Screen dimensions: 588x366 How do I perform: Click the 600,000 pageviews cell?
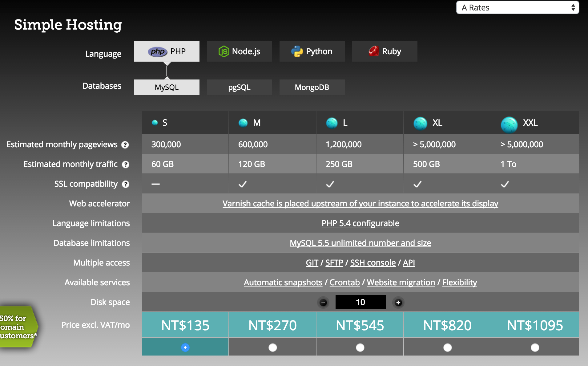(273, 144)
